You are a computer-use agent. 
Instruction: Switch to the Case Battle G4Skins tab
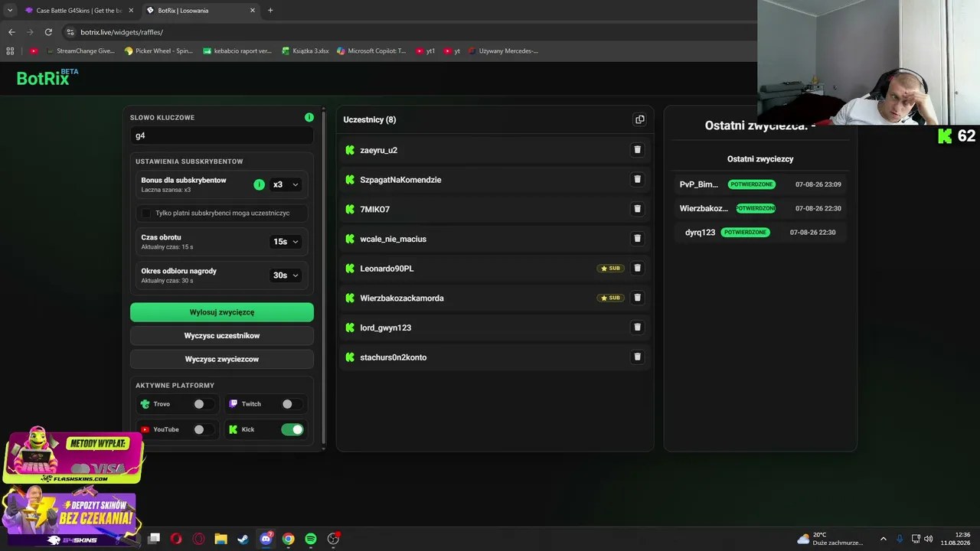click(x=79, y=11)
